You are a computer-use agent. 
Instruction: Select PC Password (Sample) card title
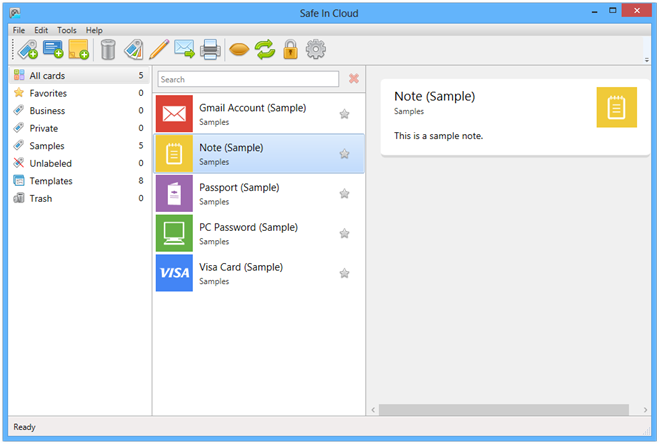coord(248,228)
